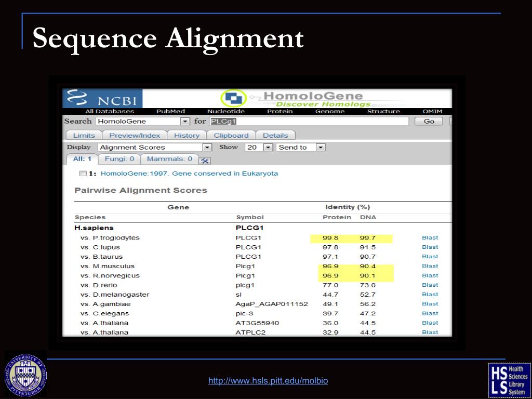Click the search field containing PLCg1
The height and width of the screenshot is (399, 532).
[x=309, y=121]
